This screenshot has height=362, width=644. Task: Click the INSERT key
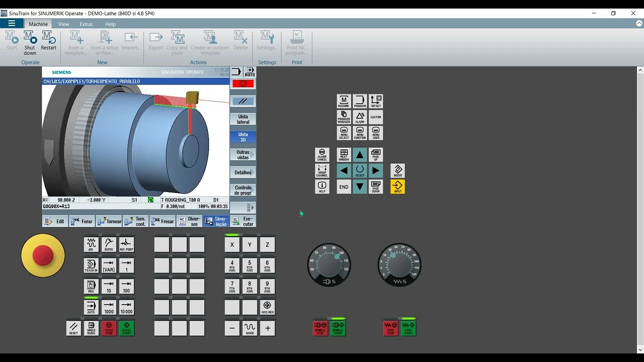coord(397,171)
